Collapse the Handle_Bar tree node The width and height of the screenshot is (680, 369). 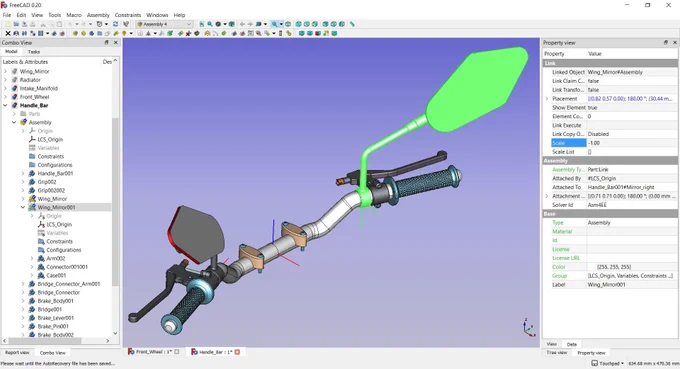click(5, 105)
